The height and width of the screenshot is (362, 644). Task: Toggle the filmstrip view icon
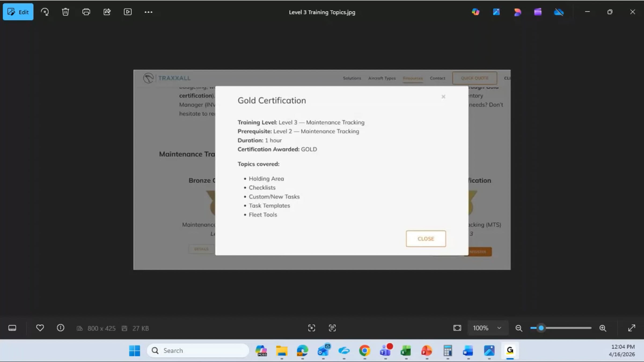(12, 328)
